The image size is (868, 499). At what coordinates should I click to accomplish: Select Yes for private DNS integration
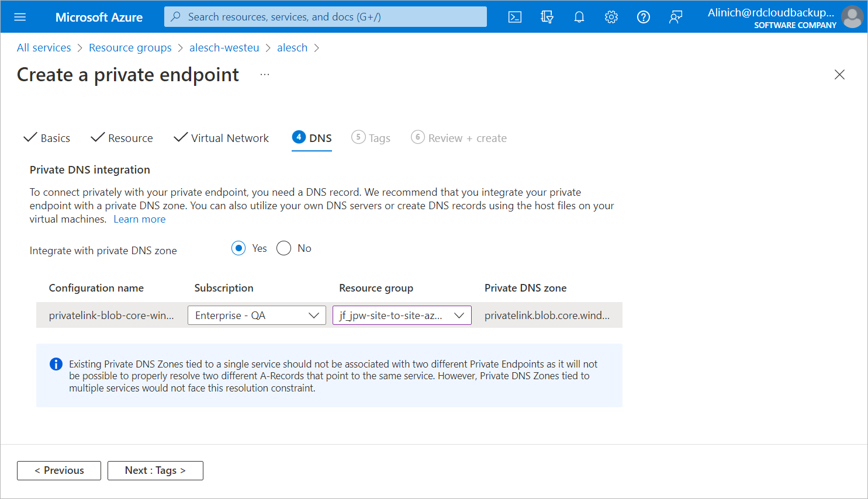click(x=238, y=248)
